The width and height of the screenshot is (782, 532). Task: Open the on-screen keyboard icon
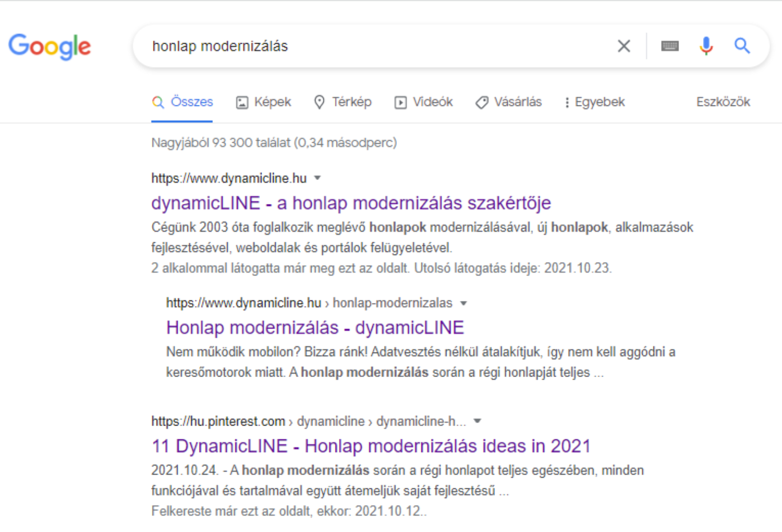(x=670, y=46)
